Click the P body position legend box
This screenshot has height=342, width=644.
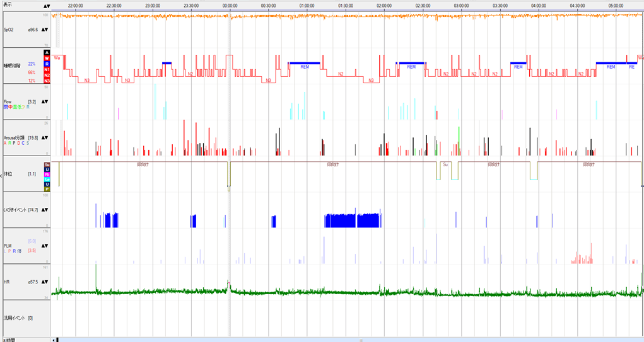(46, 189)
